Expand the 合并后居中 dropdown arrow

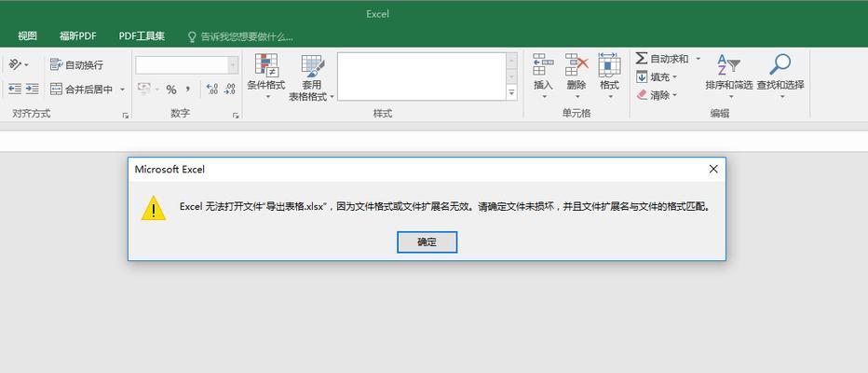click(x=122, y=90)
